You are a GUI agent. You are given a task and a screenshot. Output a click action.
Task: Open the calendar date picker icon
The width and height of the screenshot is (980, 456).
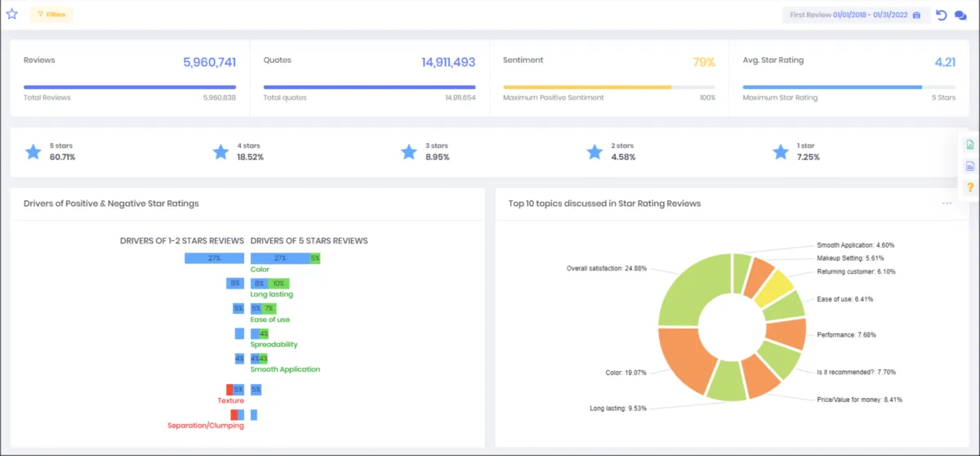pyautogui.click(x=917, y=16)
